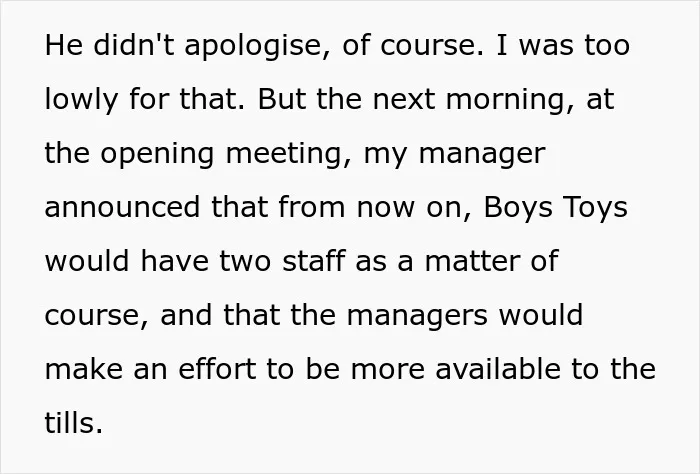Click the word "next" before morning
The image size is (700, 474).
coord(403,100)
